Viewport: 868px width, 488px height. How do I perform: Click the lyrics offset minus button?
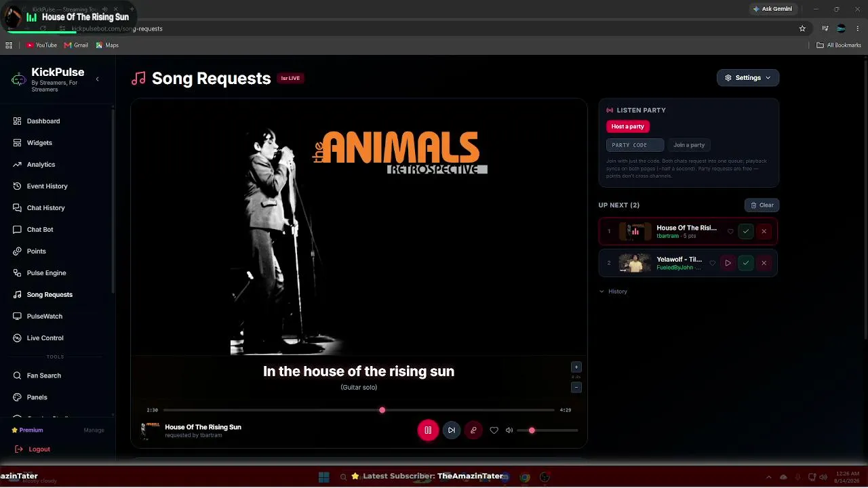(x=576, y=388)
